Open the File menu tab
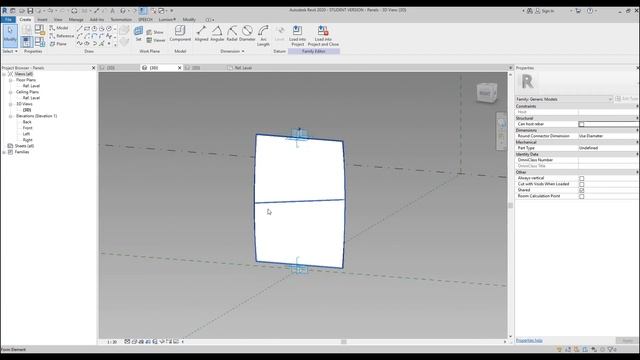This screenshot has height=360, width=640. coord(8,20)
